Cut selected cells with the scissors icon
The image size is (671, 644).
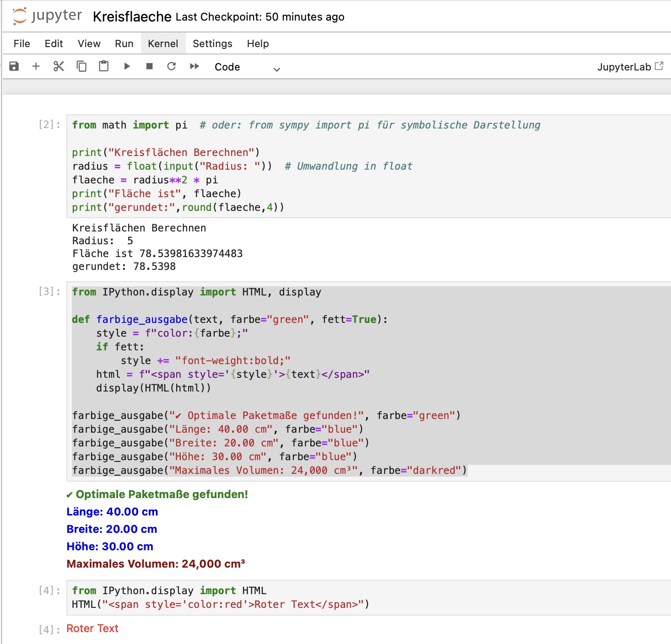point(58,66)
